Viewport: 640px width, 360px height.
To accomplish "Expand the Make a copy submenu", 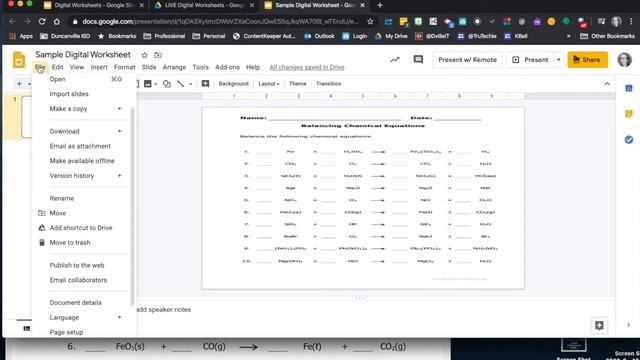I will (120, 109).
